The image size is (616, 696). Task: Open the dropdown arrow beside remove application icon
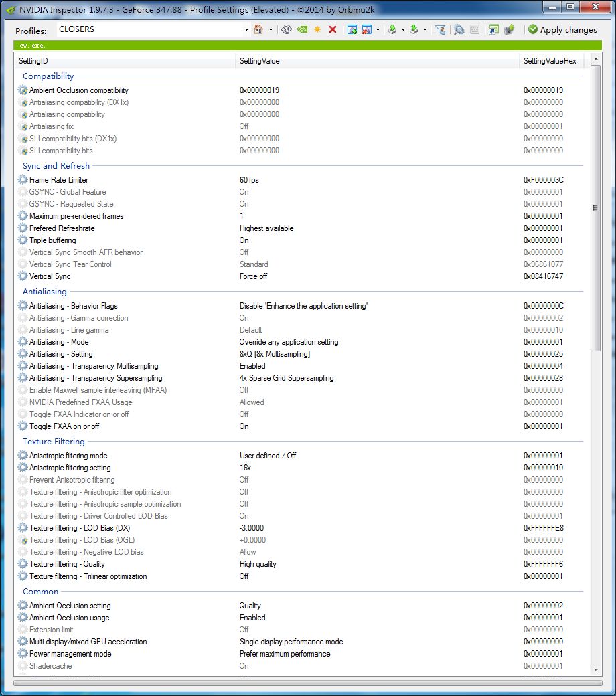pos(378,29)
